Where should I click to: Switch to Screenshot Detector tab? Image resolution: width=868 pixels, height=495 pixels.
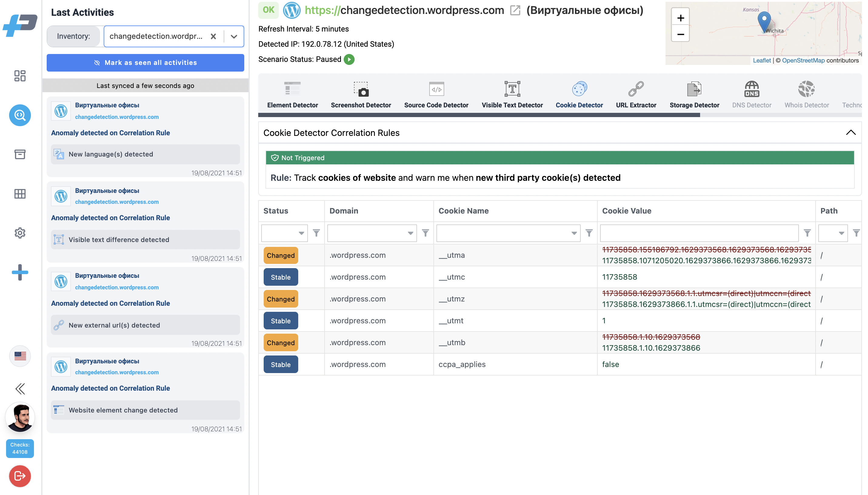361,95
